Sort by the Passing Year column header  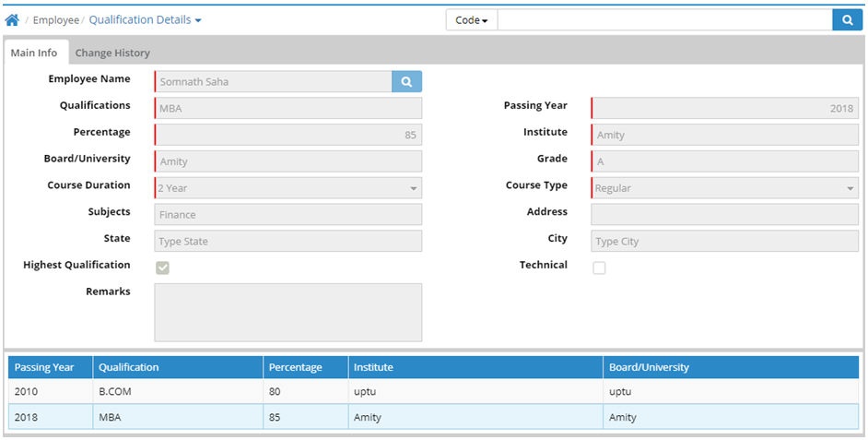44,367
